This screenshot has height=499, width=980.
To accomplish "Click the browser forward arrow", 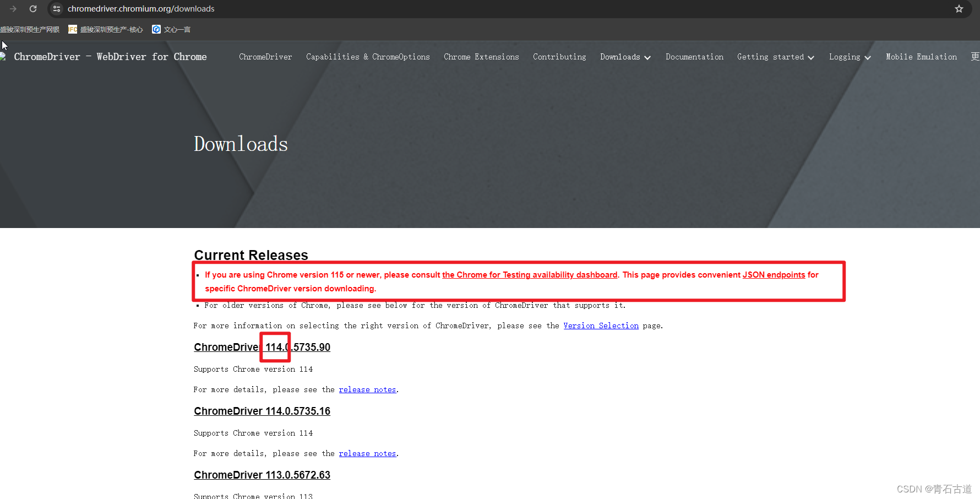I will [13, 9].
